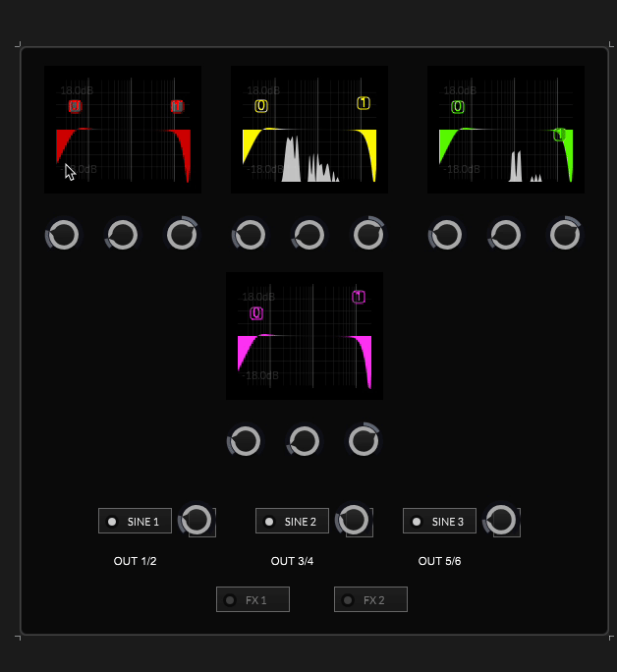Enable the FX 2 button

(x=370, y=599)
